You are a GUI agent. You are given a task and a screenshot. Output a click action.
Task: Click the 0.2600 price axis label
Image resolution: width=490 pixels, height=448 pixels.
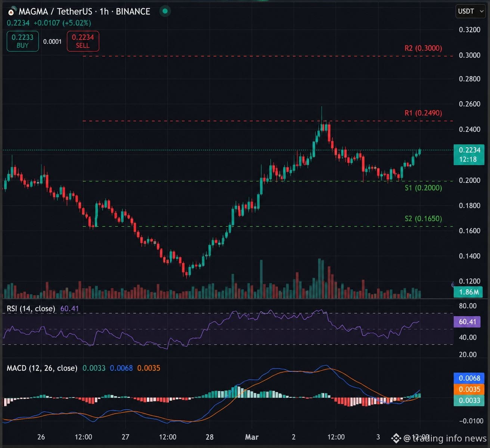pyautogui.click(x=469, y=104)
